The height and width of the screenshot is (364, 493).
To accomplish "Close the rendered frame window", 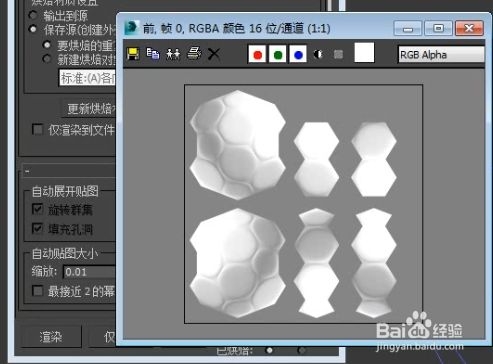I will pyautogui.click(x=469, y=29).
